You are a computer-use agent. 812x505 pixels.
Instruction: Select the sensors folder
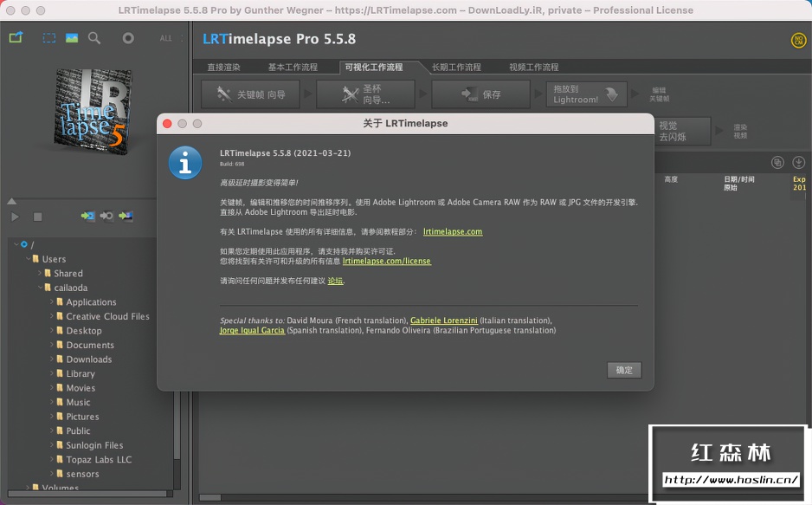(x=82, y=474)
